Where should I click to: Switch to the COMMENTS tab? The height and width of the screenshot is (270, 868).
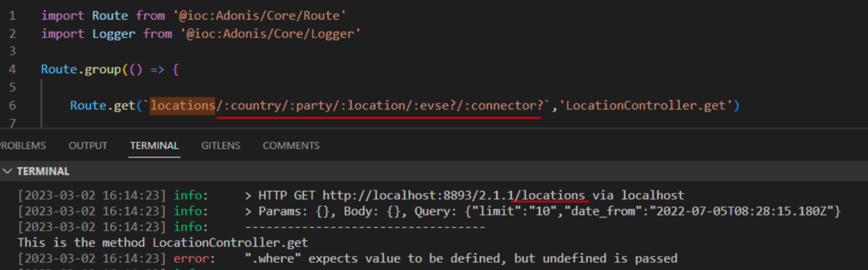[x=291, y=145]
